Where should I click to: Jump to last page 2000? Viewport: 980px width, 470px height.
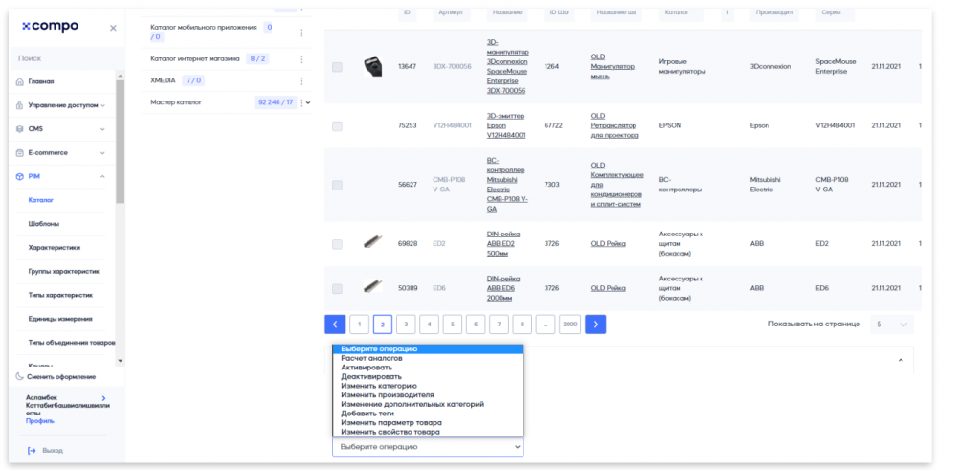click(x=570, y=325)
